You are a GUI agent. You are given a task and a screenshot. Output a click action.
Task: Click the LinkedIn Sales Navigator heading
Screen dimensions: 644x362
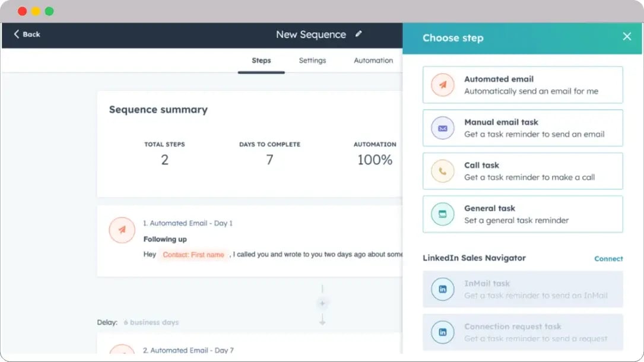(474, 258)
